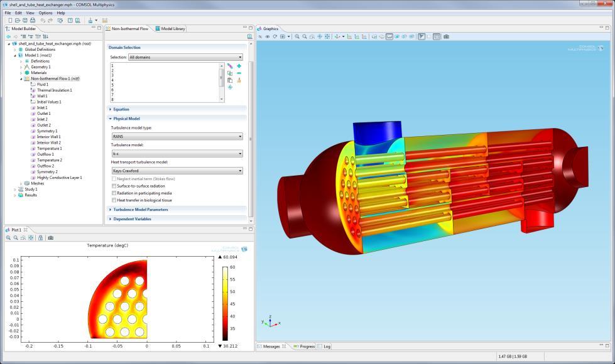Enable Radiation in participating media checkbox
Image resolution: width=615 pixels, height=364 pixels.
click(x=114, y=193)
